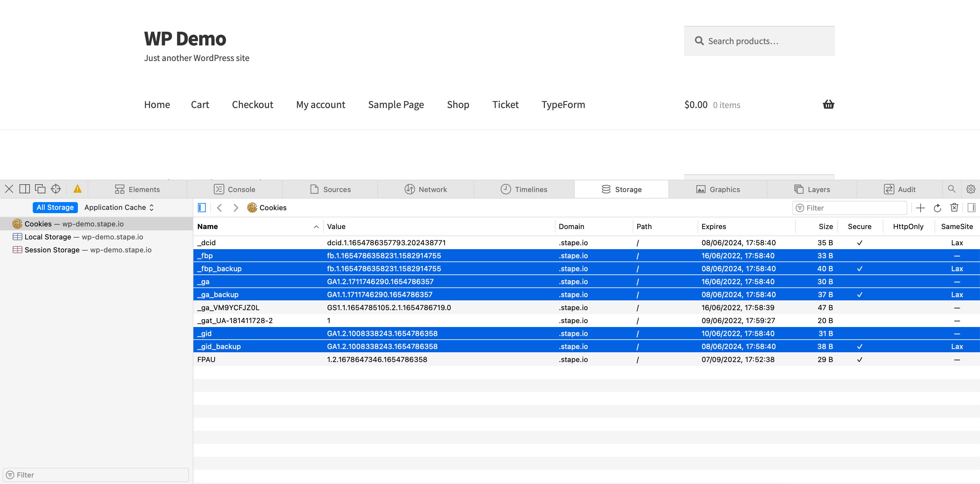
Task: Open the My account link
Action: [321, 104]
